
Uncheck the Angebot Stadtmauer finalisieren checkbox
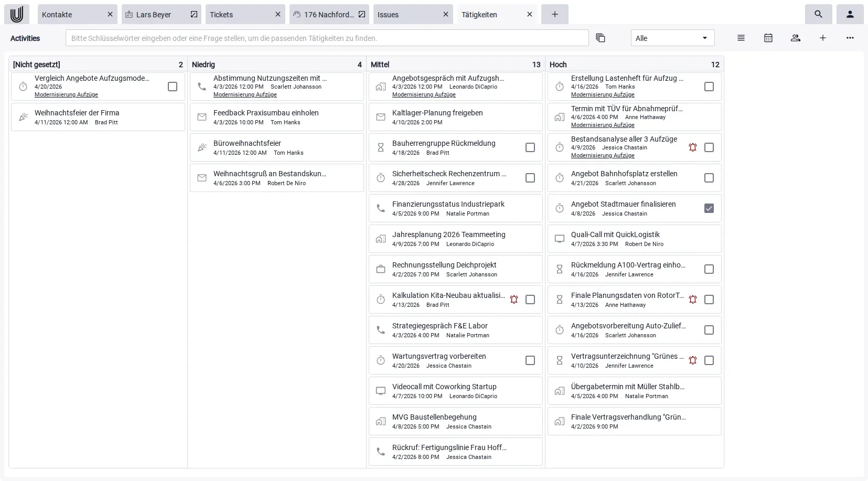[709, 208]
